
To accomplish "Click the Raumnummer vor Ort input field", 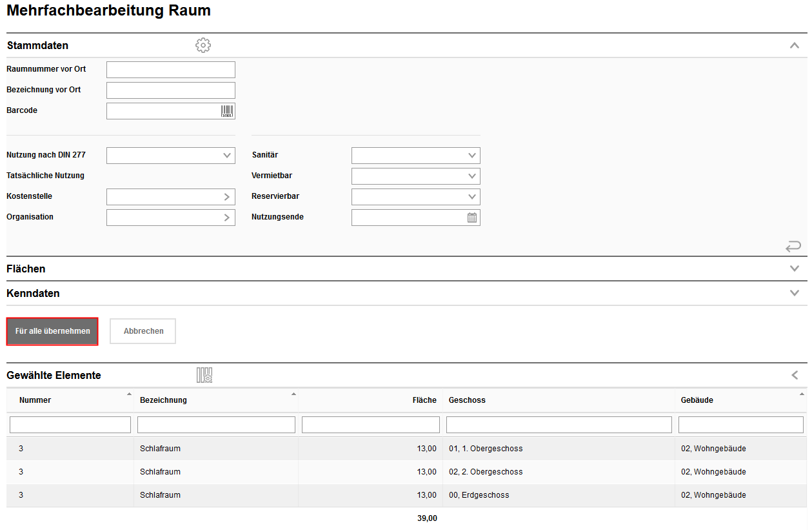I will coord(170,70).
